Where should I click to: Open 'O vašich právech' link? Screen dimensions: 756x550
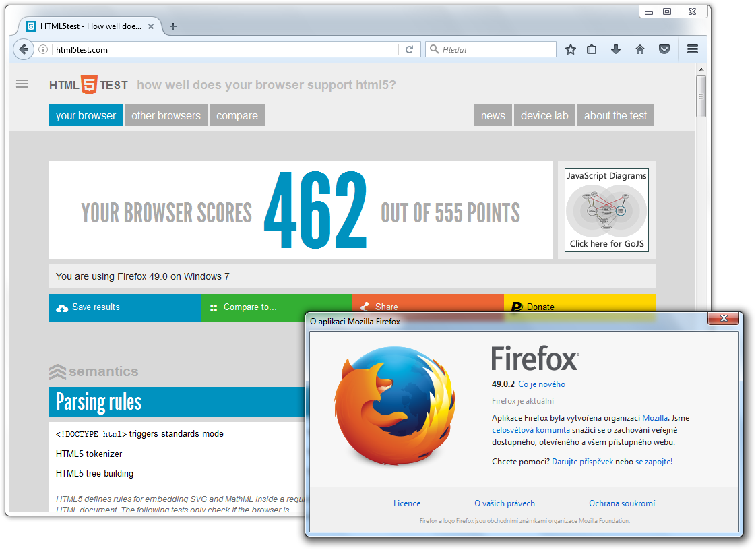pyautogui.click(x=504, y=503)
